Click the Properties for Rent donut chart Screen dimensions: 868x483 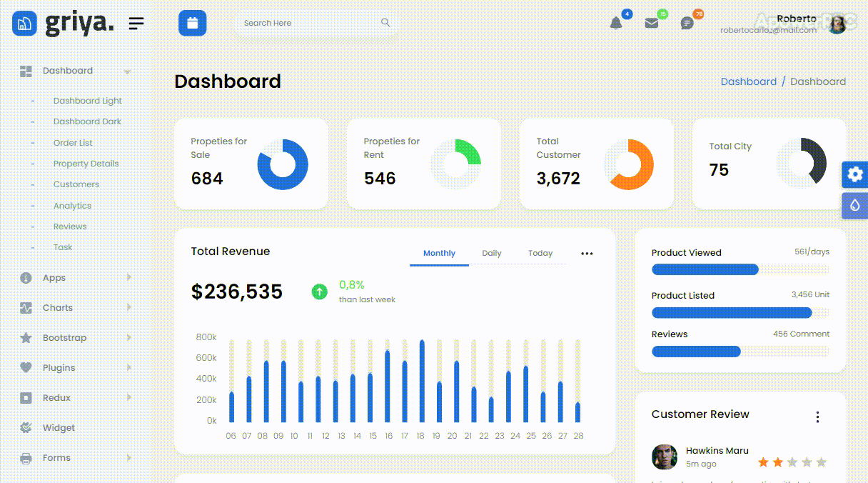(x=455, y=164)
